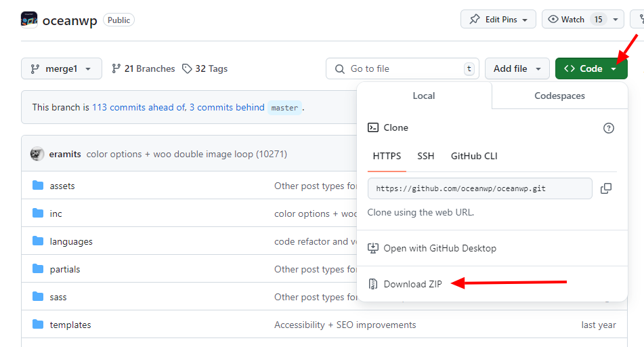Click the GitHub Desktop download icon

(x=373, y=248)
